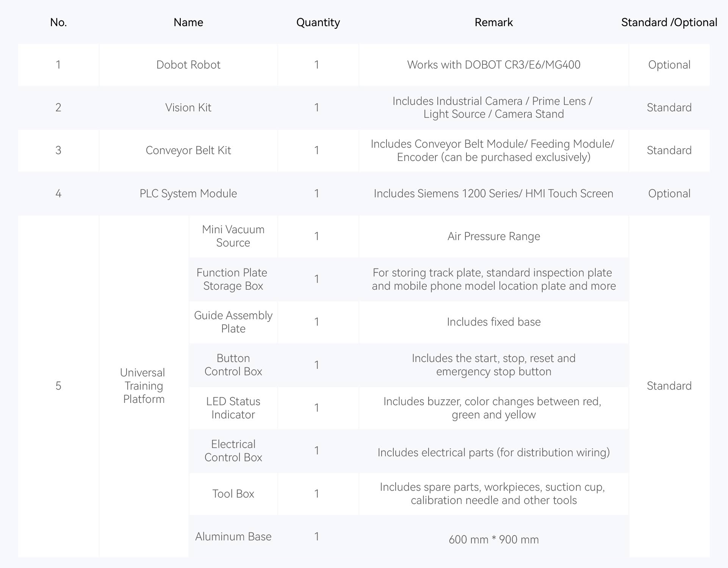Image resolution: width=728 pixels, height=568 pixels.
Task: Select the "Universal Training Platform" cell
Action: pyautogui.click(x=144, y=386)
